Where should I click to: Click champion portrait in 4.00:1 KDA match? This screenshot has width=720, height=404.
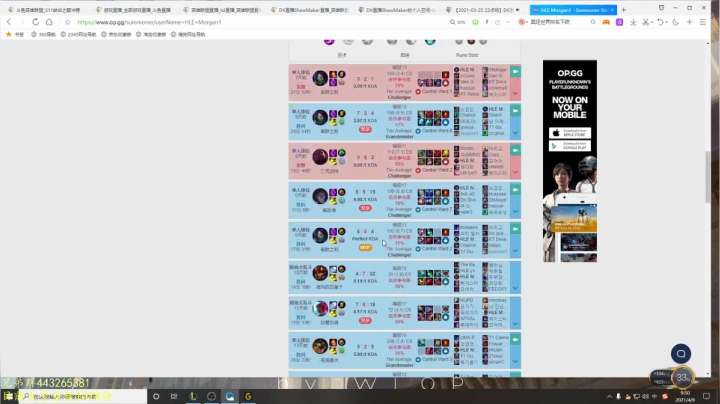(320, 196)
